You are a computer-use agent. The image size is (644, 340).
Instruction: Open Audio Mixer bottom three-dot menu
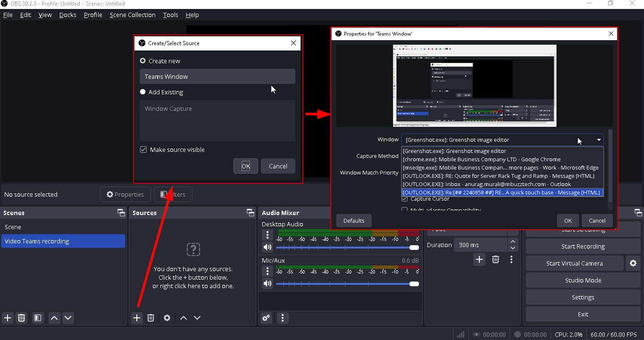283,318
